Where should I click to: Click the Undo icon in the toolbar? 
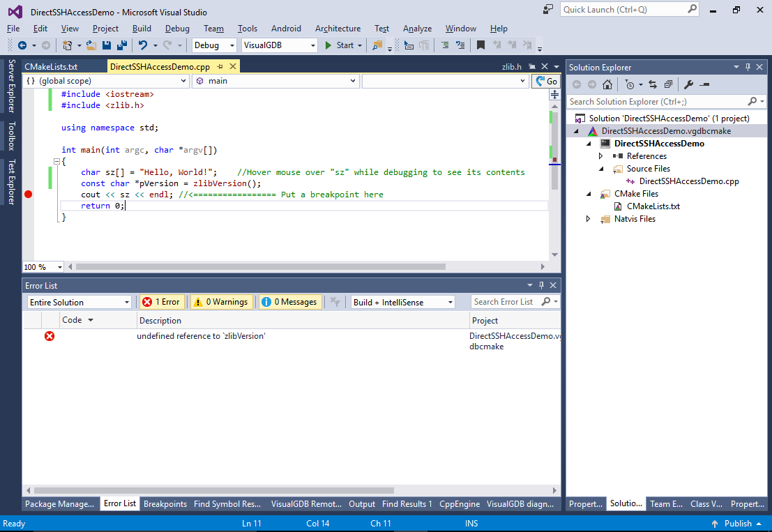(143, 45)
